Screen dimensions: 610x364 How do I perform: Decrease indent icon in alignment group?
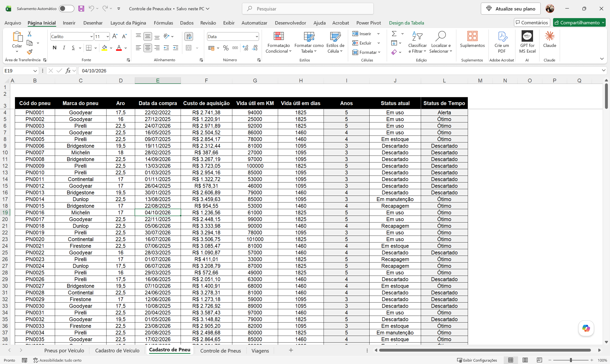pyautogui.click(x=166, y=48)
